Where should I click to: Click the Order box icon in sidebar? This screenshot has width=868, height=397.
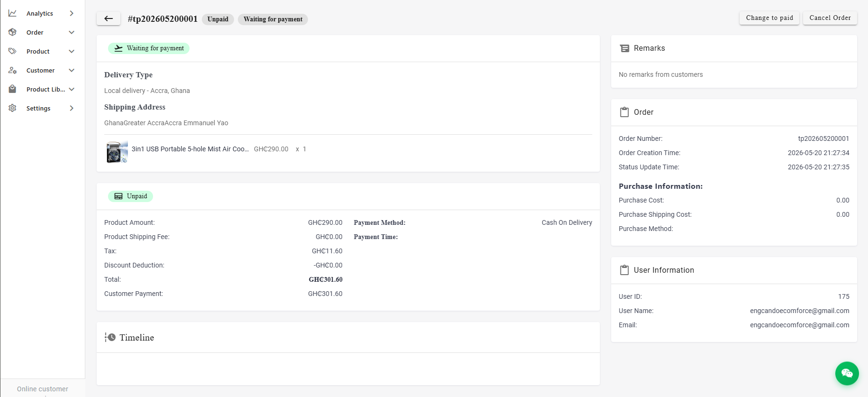tap(12, 32)
